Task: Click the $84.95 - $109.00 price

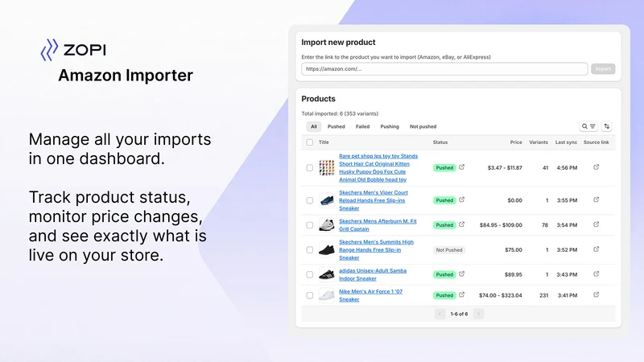Action: pos(501,225)
